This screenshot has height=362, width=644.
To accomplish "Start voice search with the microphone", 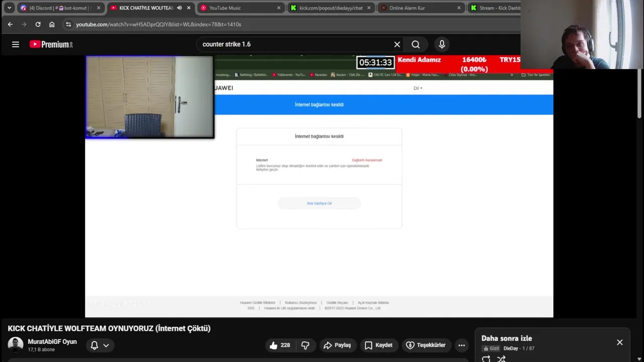I will (442, 44).
